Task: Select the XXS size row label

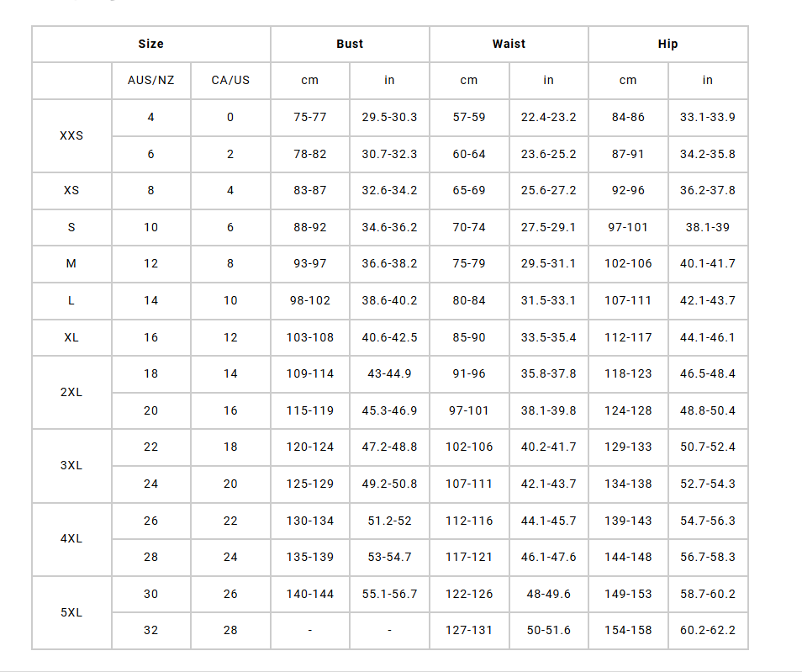Action: 71,135
